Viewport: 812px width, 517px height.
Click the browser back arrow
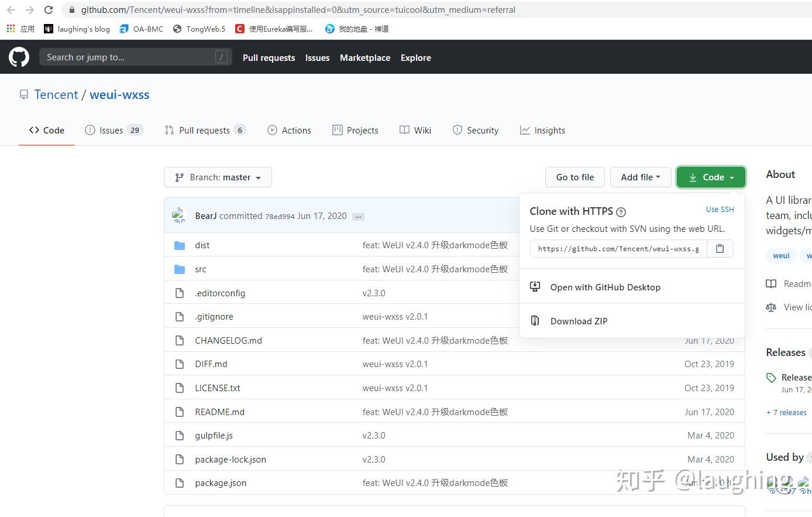[x=11, y=10]
